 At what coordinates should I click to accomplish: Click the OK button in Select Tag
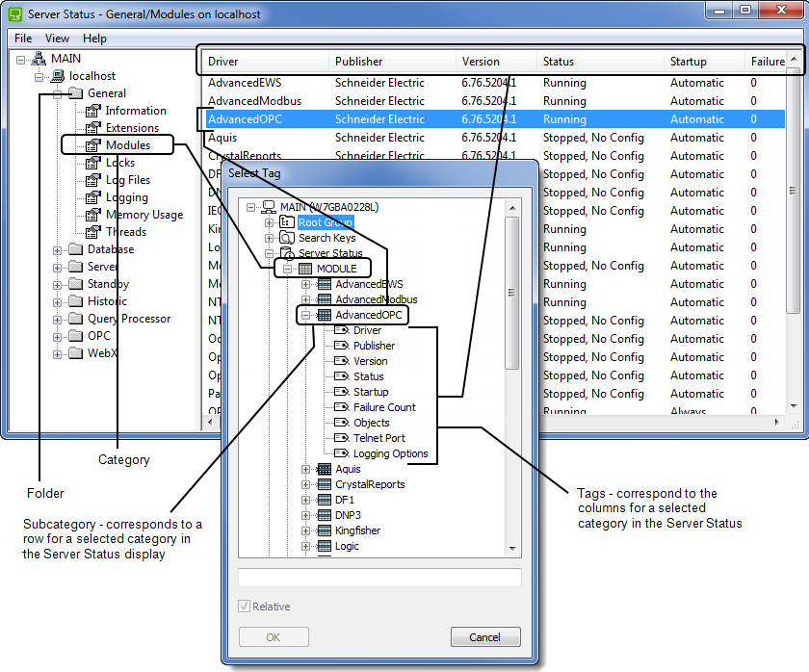(274, 637)
